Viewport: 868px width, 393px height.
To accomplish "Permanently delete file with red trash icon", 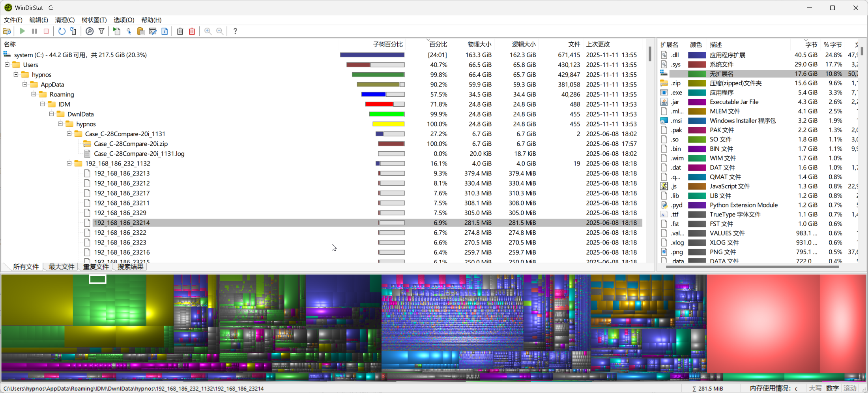I will coord(192,31).
